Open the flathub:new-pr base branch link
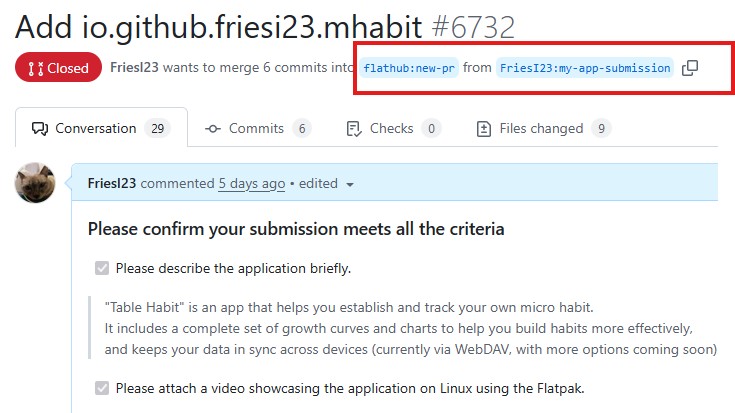Screen dimensions: 735x413 click(x=409, y=68)
